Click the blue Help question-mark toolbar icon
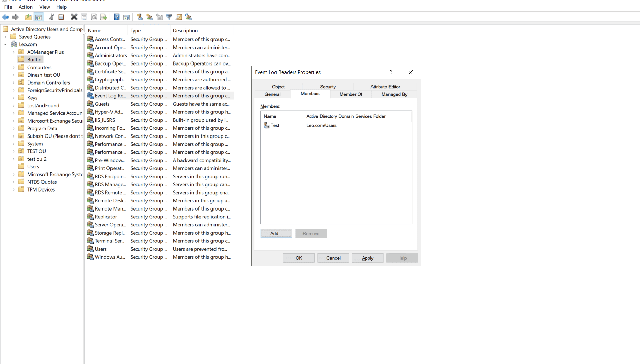Screen dimensions: 640x364 (117, 17)
